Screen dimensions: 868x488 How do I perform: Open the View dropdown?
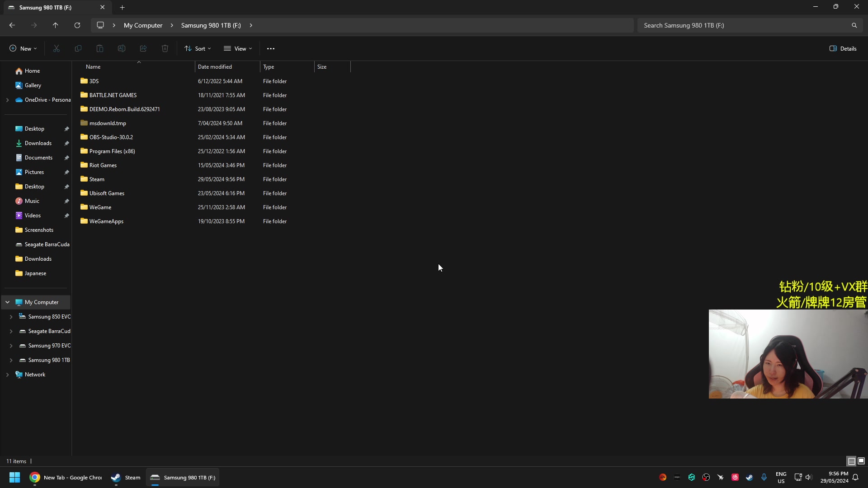238,48
